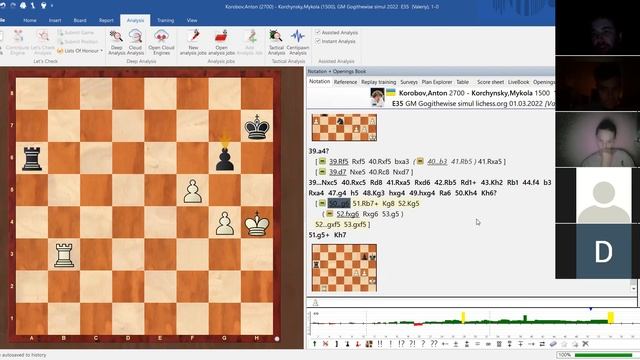
Task: Create New analysis jobs
Action: point(193,42)
